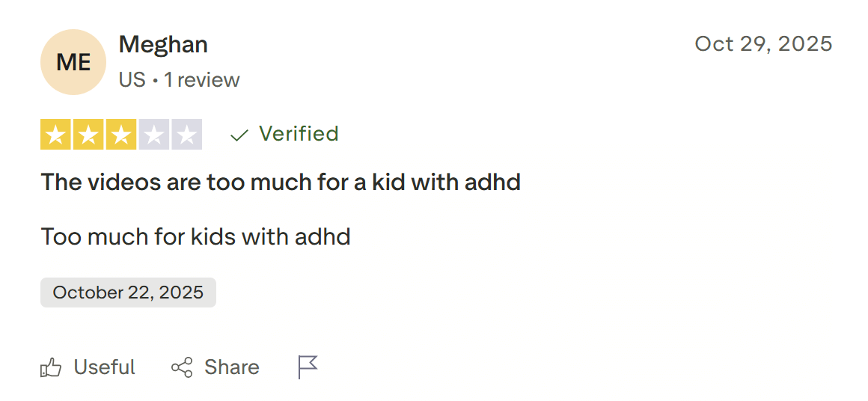
Task: Click the second yellow star
Action: pyautogui.click(x=88, y=135)
